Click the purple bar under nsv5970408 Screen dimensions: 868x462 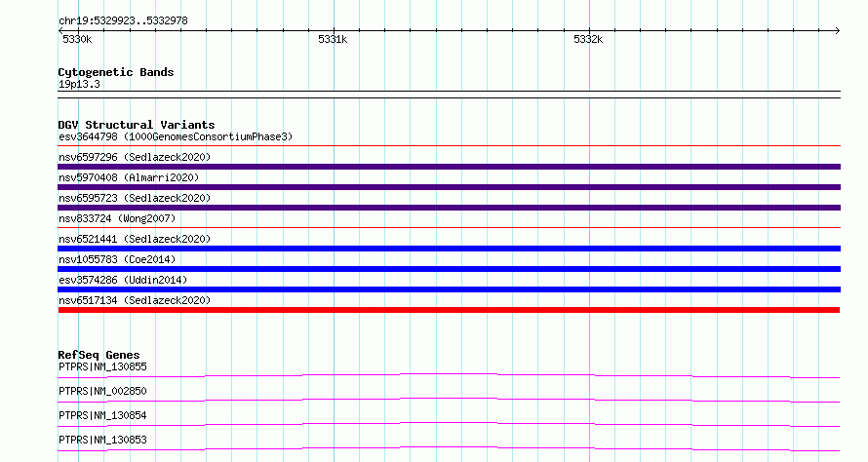coord(449,187)
